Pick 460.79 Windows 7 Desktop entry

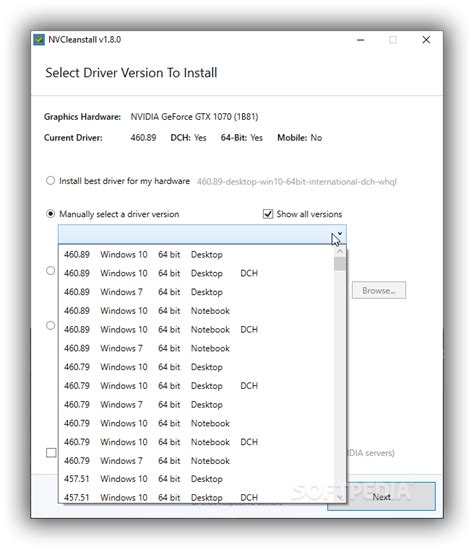[196, 404]
